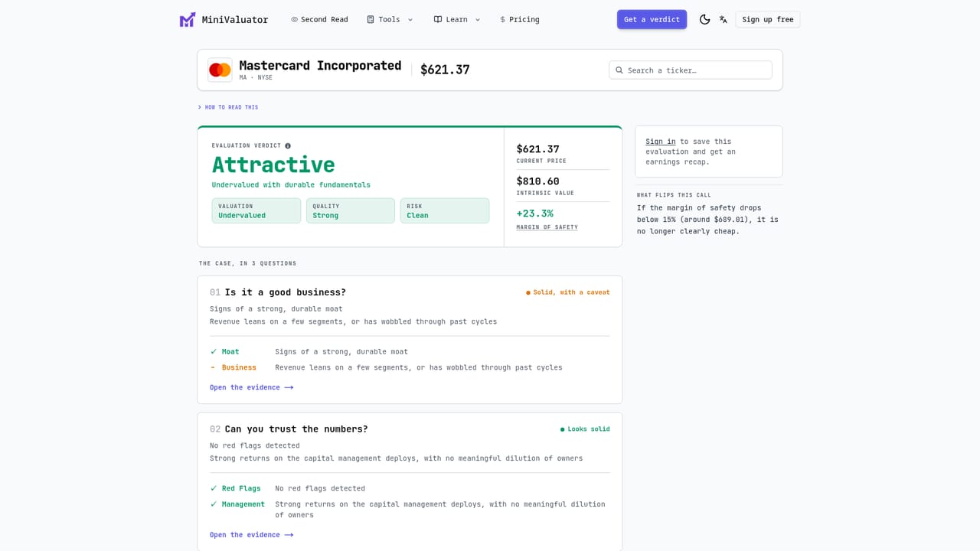
Task: Open the evidence for good business question
Action: [x=251, y=387]
